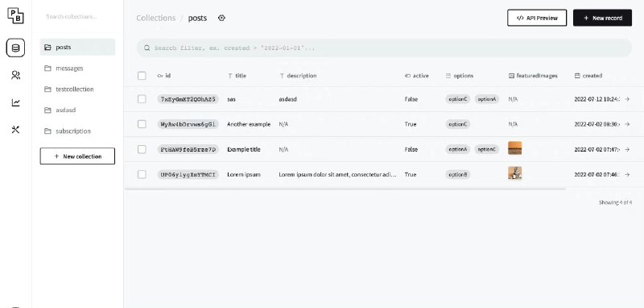Click the title 'sas' cell
644x308 pixels.
(x=231, y=99)
